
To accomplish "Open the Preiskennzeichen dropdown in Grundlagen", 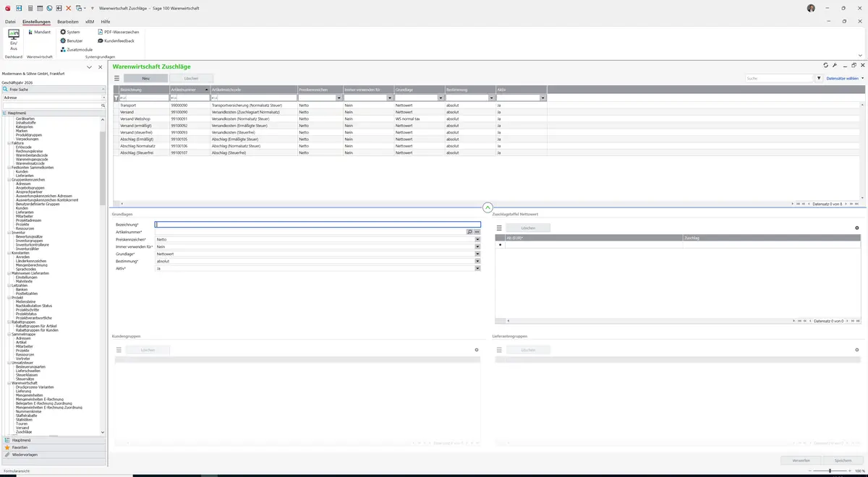I will [x=477, y=239].
